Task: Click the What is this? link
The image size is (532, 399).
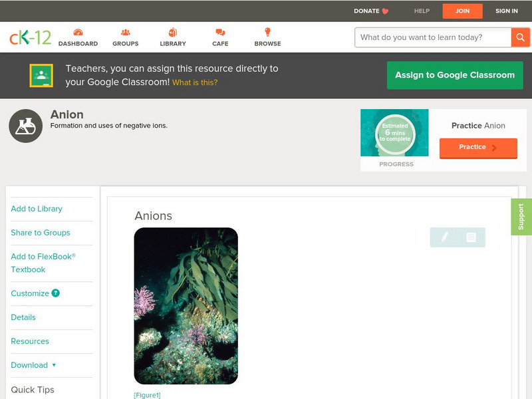Action: [x=195, y=82]
